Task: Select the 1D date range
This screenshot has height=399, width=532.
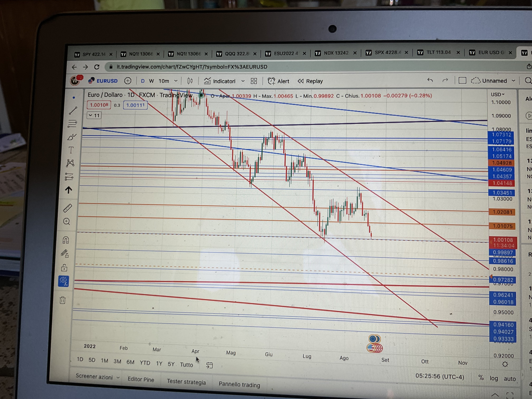Action: point(80,359)
